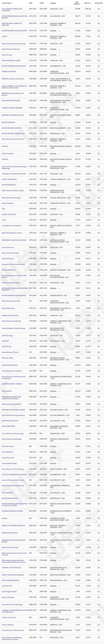Open the Science Robotics journal link

click(x=8, y=625)
